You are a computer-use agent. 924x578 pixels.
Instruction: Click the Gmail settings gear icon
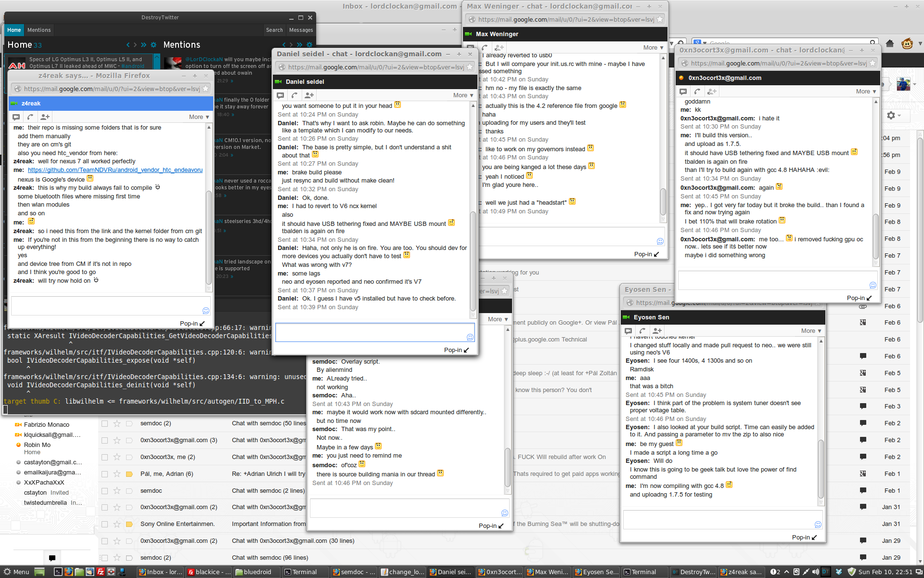[x=891, y=116]
